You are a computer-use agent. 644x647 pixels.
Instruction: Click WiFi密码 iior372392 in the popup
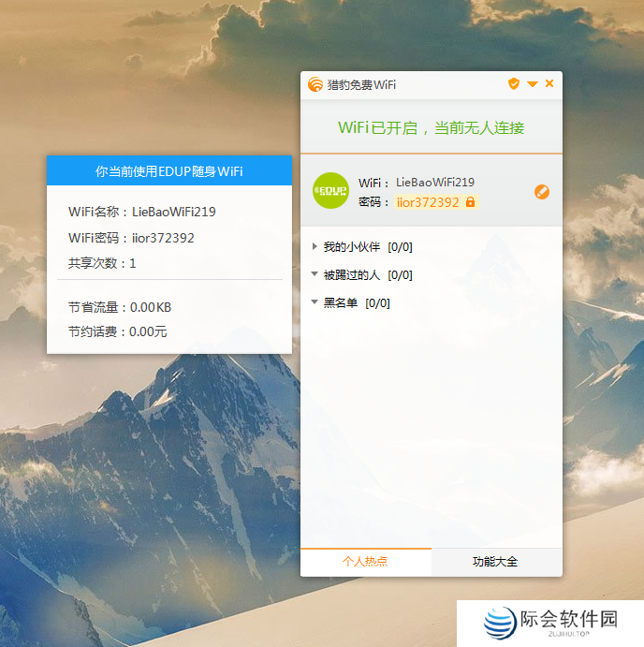(131, 238)
